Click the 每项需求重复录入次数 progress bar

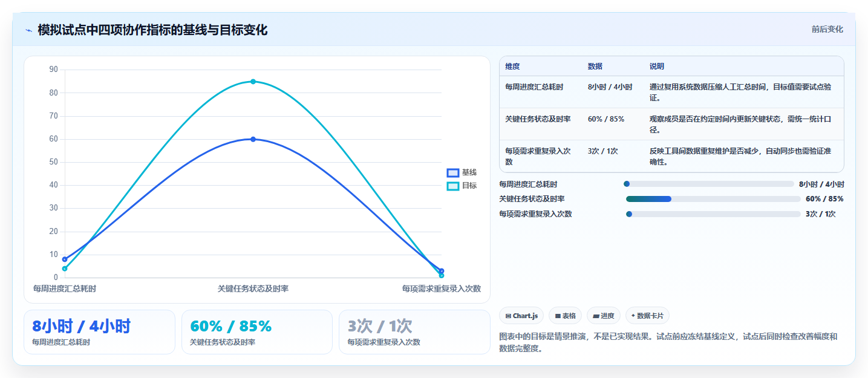tap(713, 214)
